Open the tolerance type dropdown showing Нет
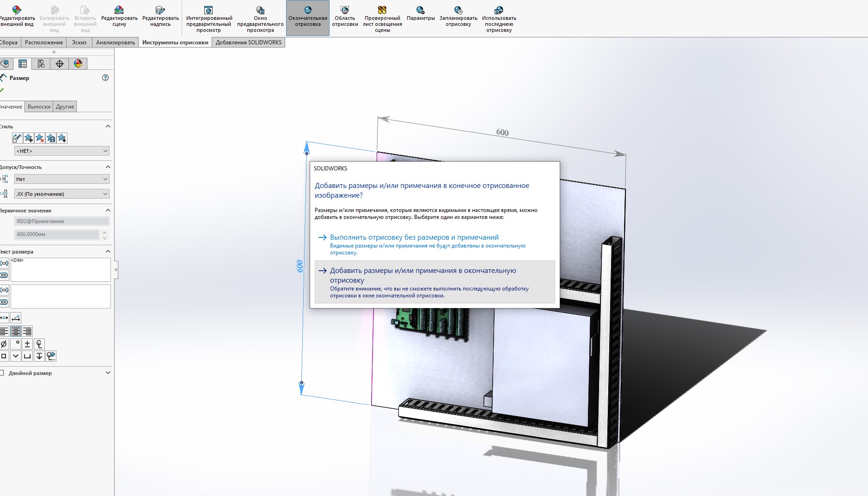The width and height of the screenshot is (868, 496). (62, 179)
